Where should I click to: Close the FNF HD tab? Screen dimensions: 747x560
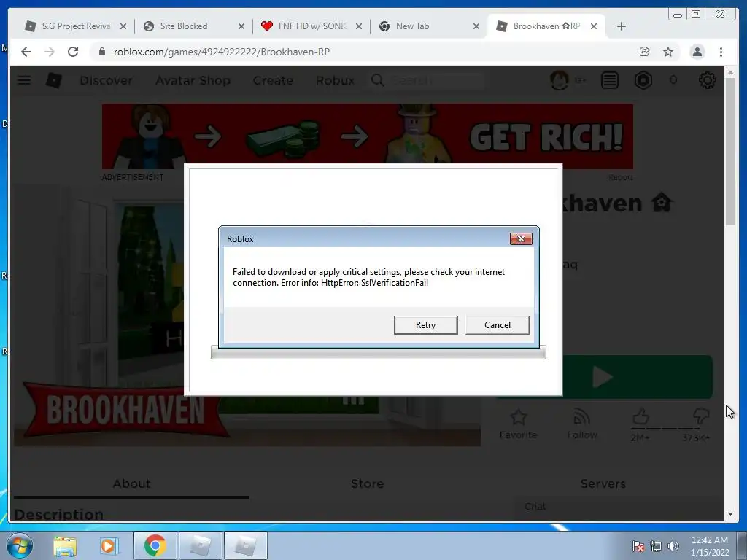click(359, 26)
